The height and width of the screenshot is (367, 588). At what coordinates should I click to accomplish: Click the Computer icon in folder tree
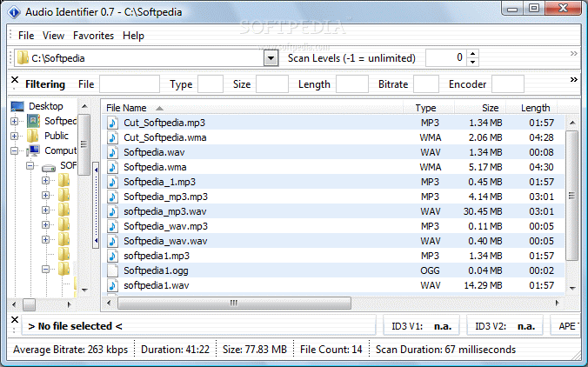click(33, 150)
